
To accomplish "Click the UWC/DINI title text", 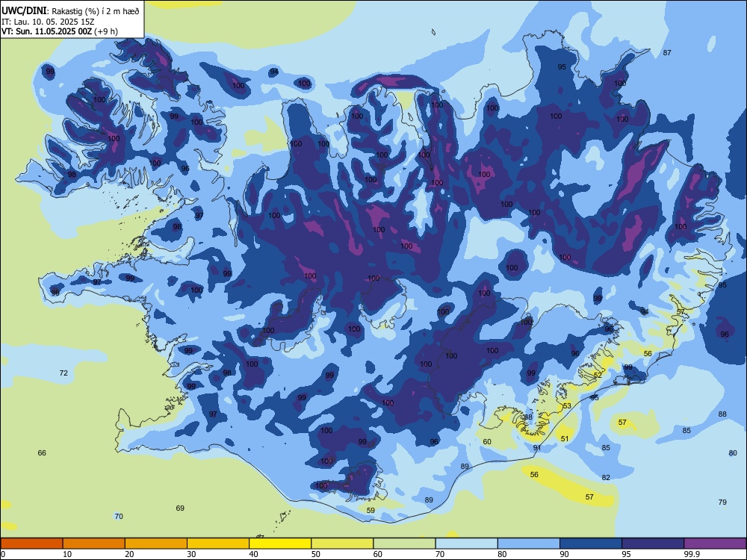I will (x=24, y=10).
